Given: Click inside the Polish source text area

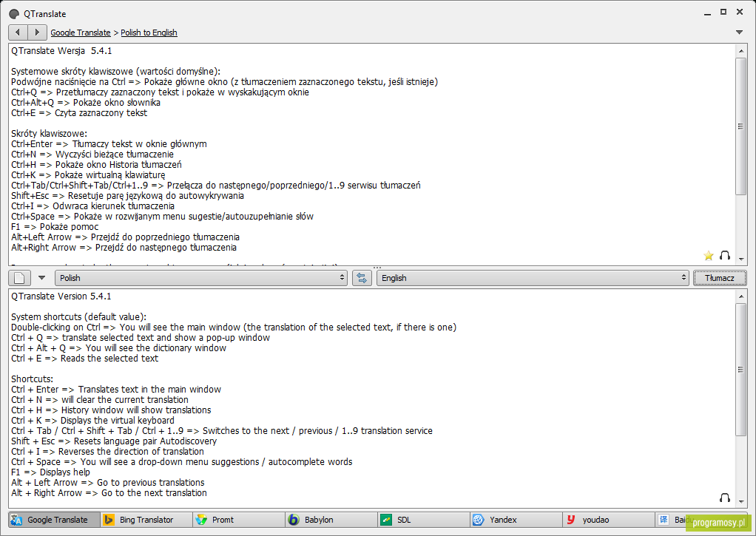Looking at the screenshot, I should pyautogui.click(x=372, y=155).
